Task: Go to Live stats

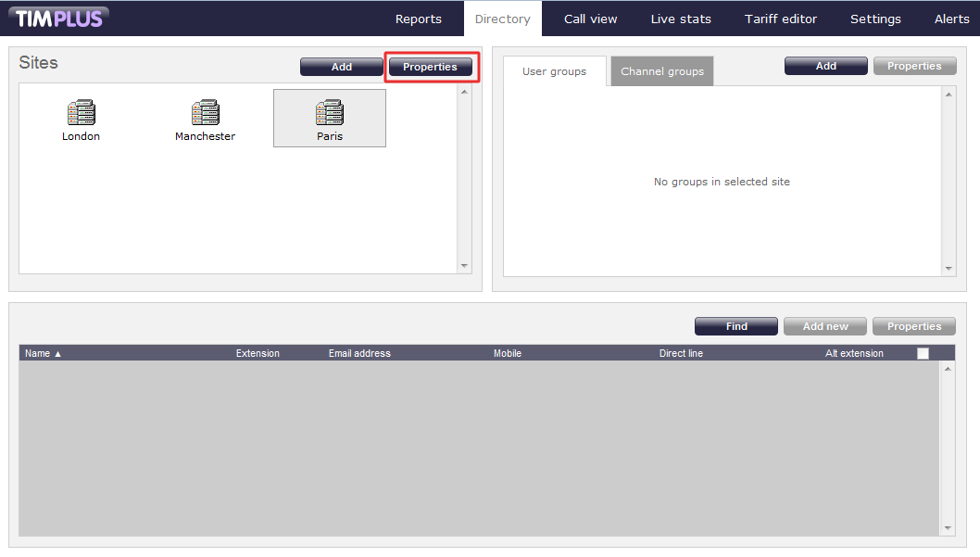Action: (x=681, y=19)
